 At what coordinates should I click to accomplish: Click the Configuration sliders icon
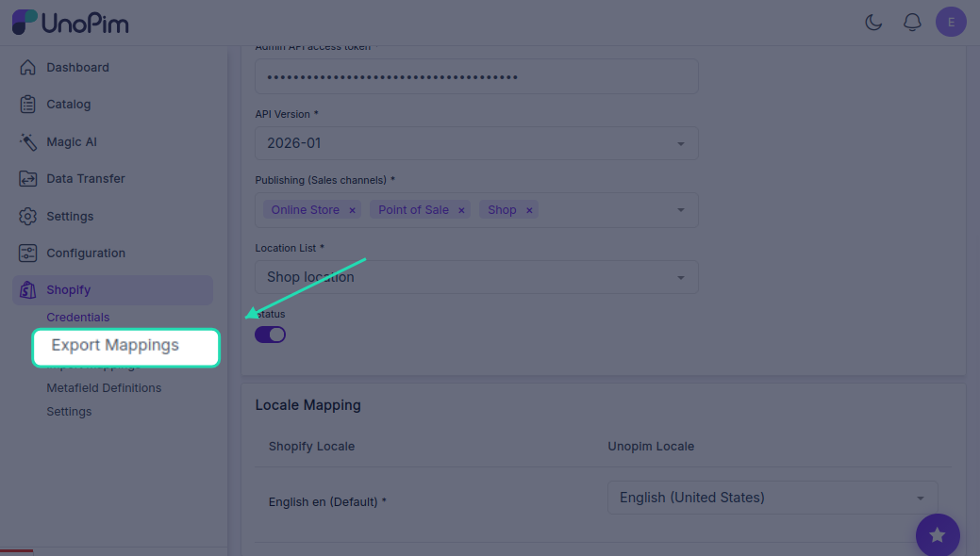pos(27,253)
